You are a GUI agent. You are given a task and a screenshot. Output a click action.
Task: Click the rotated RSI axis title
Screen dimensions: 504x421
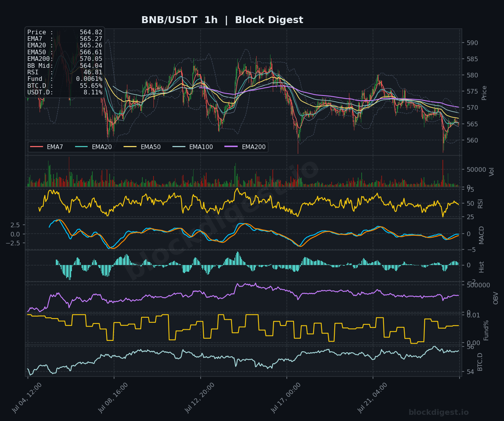click(480, 204)
